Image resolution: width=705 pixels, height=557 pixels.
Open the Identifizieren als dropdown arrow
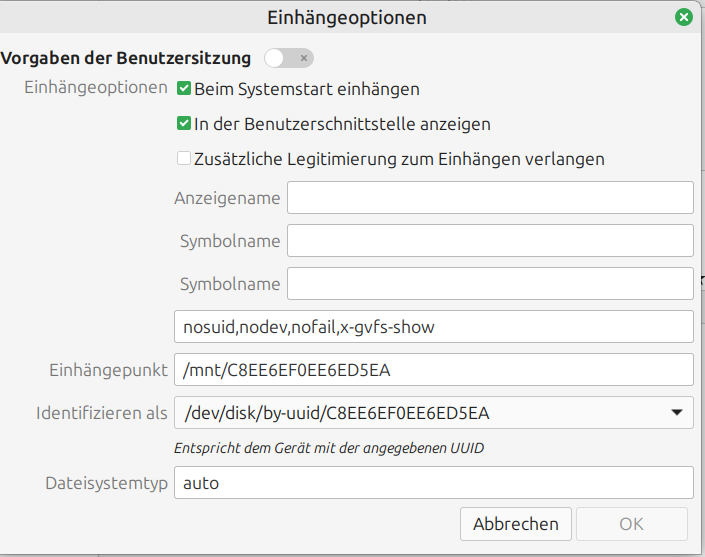677,412
